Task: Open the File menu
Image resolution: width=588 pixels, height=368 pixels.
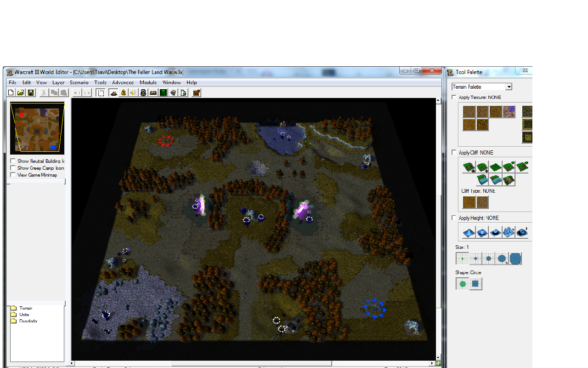Action: point(12,83)
